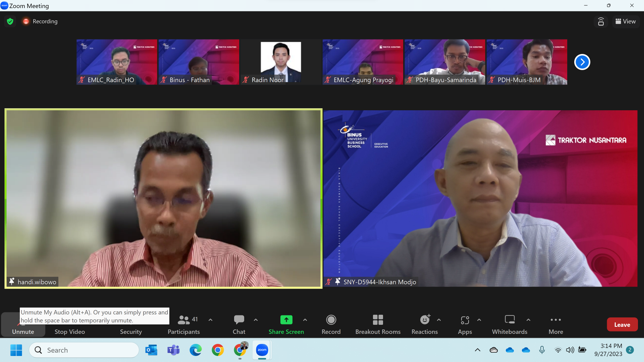
Task: Click the Share Screen icon
Action: pos(286,320)
